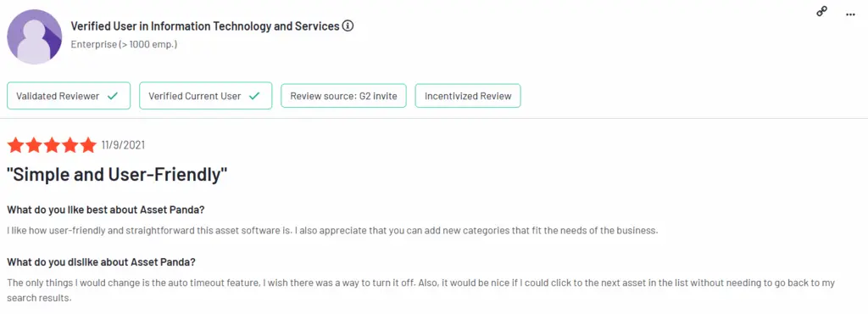This screenshot has height=314, width=868.
Task: Click the "What do you dislike about Asset Panda?" heading
Action: 102,261
